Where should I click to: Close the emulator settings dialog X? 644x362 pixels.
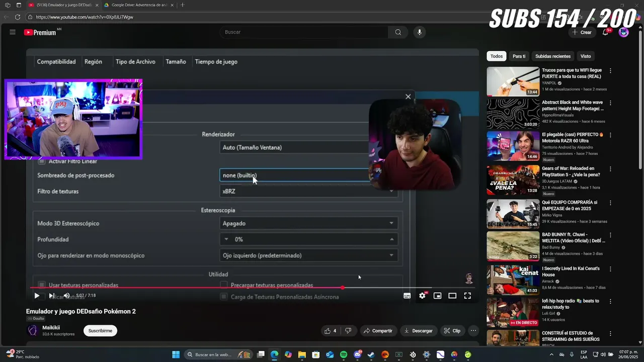tap(408, 97)
